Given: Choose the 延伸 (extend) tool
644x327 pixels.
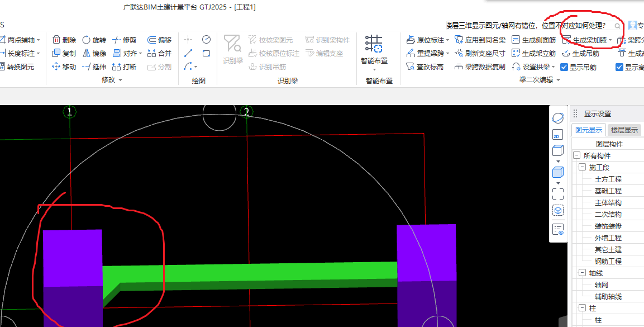Looking at the screenshot, I should pyautogui.click(x=94, y=67).
